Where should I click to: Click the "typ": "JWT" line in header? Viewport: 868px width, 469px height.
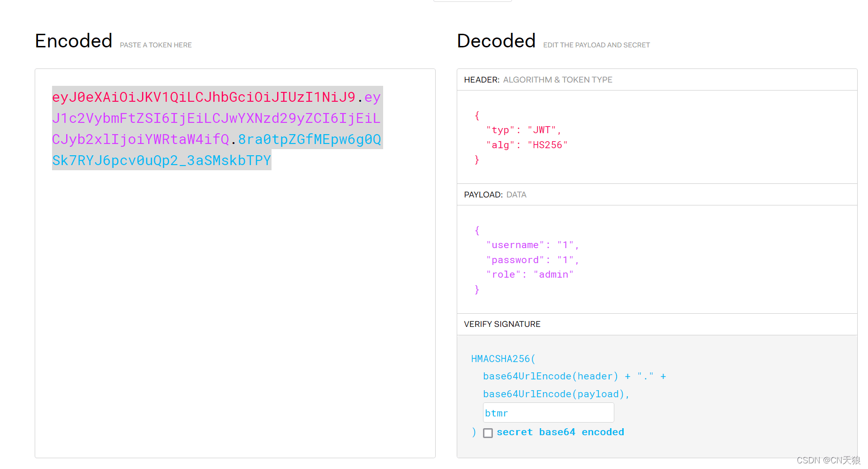(x=523, y=130)
